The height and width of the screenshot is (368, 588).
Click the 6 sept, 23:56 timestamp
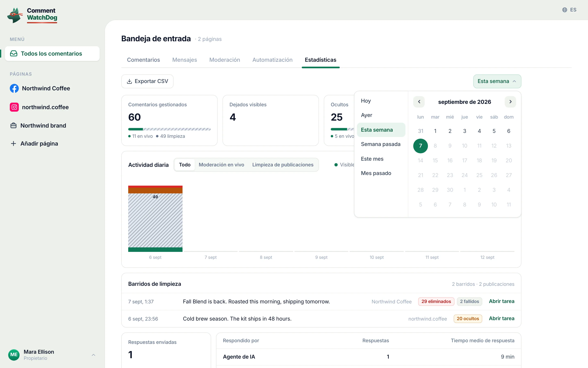click(143, 319)
